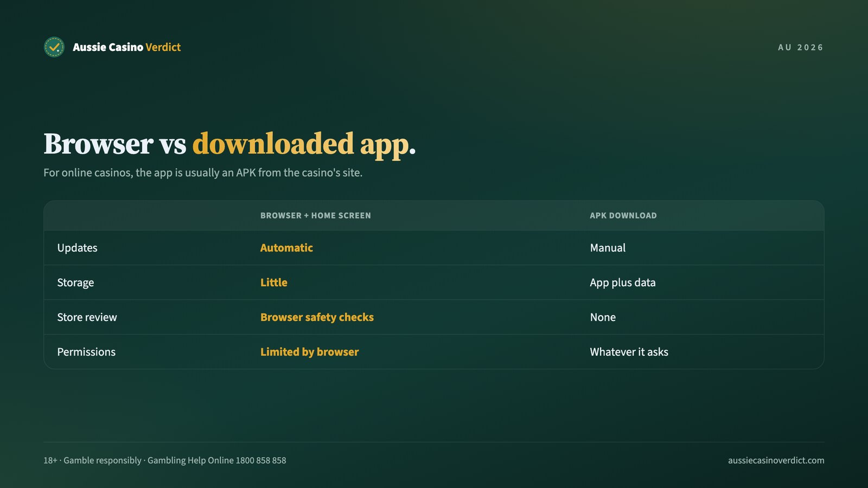Select the 'Storage' row label
Screen dimensions: 868x488
point(75,282)
